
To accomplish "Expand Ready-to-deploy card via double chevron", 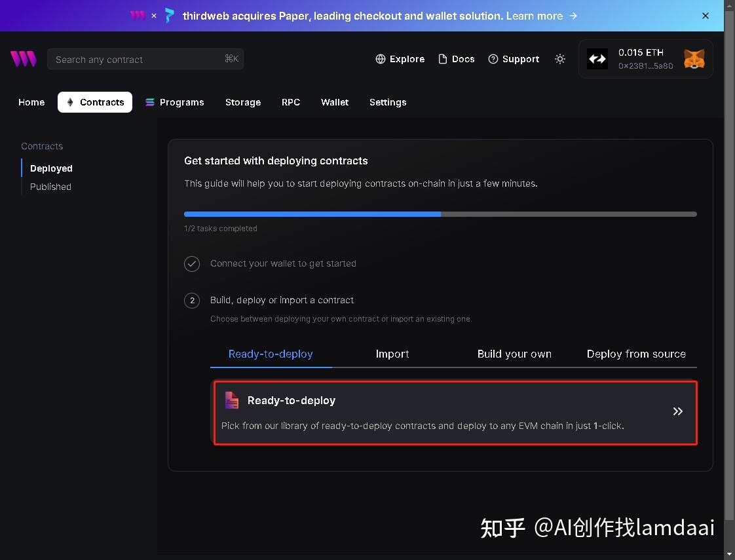I will coord(677,411).
